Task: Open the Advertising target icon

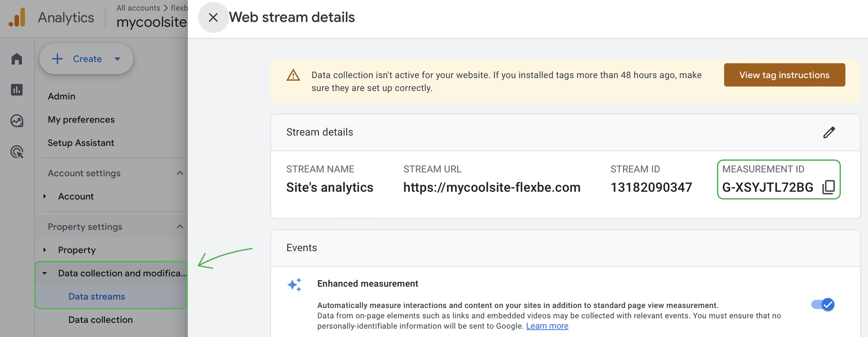Action: [17, 152]
